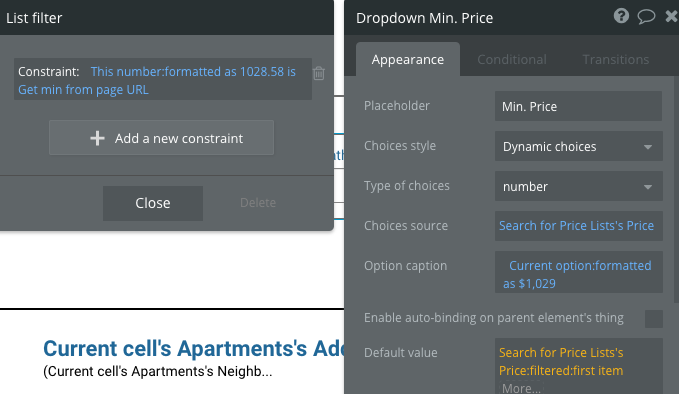Image resolution: width=679 pixels, height=394 pixels.
Task: Open the comment speech bubble icon
Action: (x=646, y=17)
